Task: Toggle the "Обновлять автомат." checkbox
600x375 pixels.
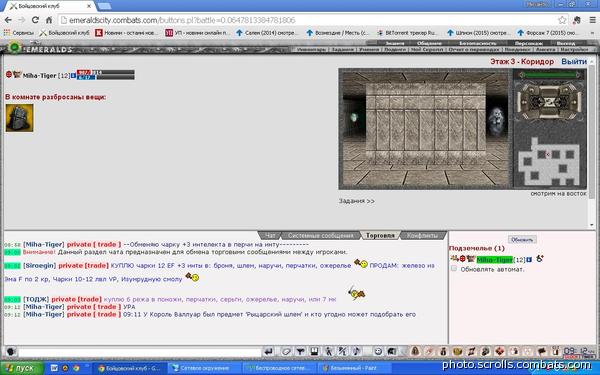Action: 454,269
